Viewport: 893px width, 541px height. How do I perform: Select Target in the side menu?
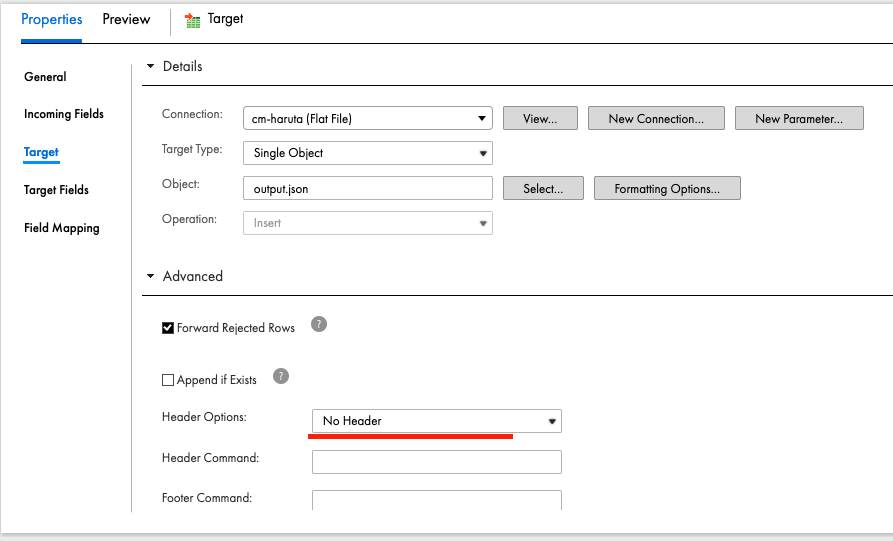(x=41, y=152)
